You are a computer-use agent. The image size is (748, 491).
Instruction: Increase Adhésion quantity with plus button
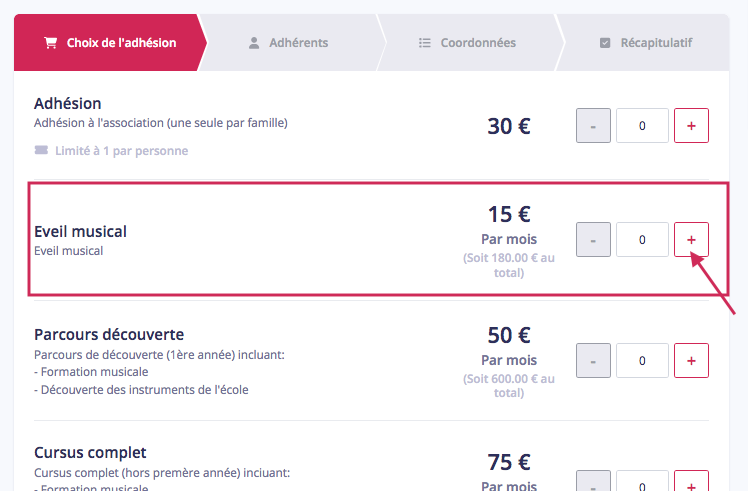coord(691,125)
